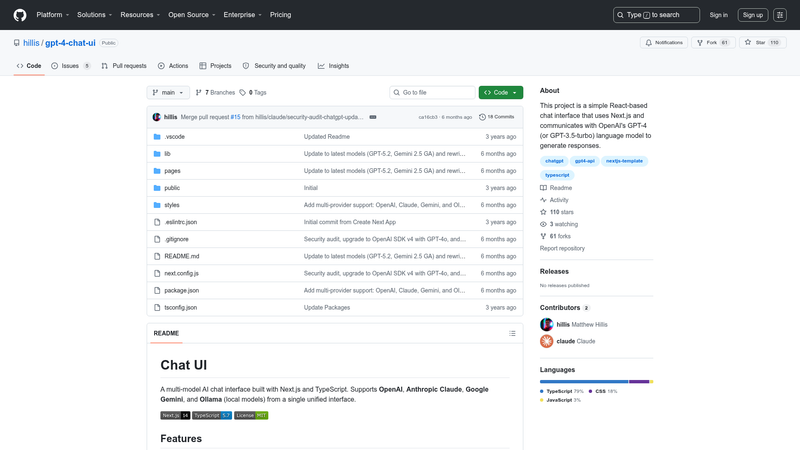Viewport: 800px width, 450px height.
Task: Switch to the Issues tab
Action: pyautogui.click(x=71, y=66)
